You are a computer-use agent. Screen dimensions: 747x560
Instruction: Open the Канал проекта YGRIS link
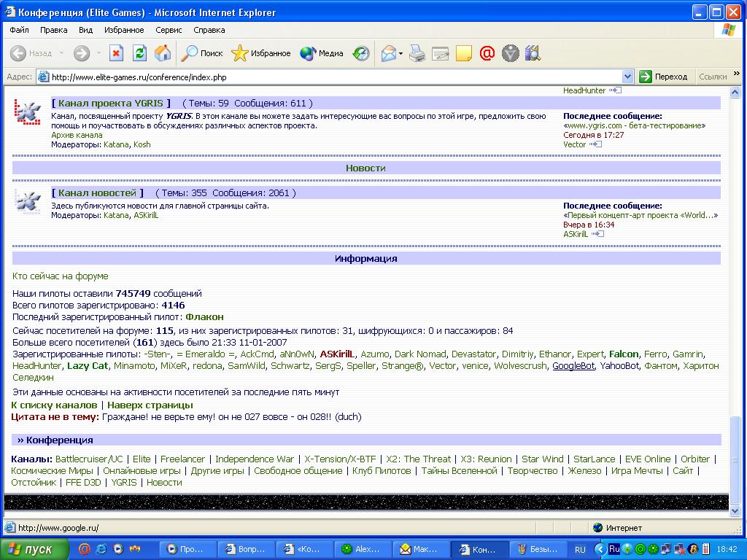111,103
